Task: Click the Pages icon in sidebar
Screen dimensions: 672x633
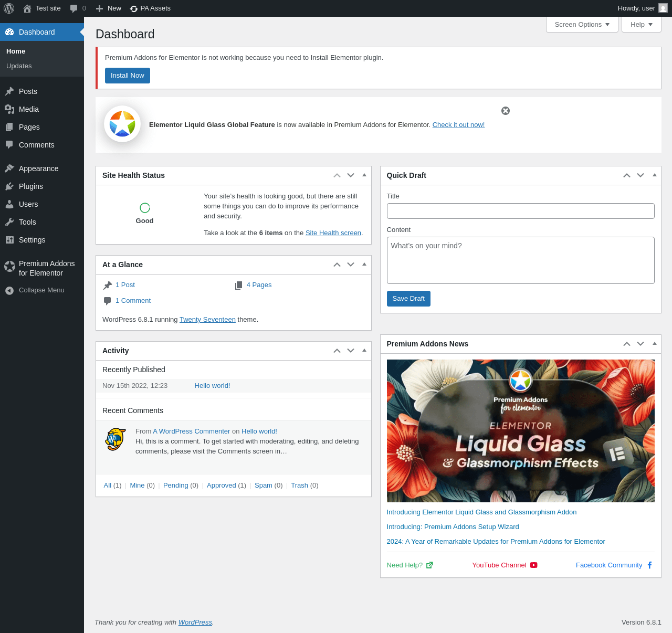Action: click(9, 127)
